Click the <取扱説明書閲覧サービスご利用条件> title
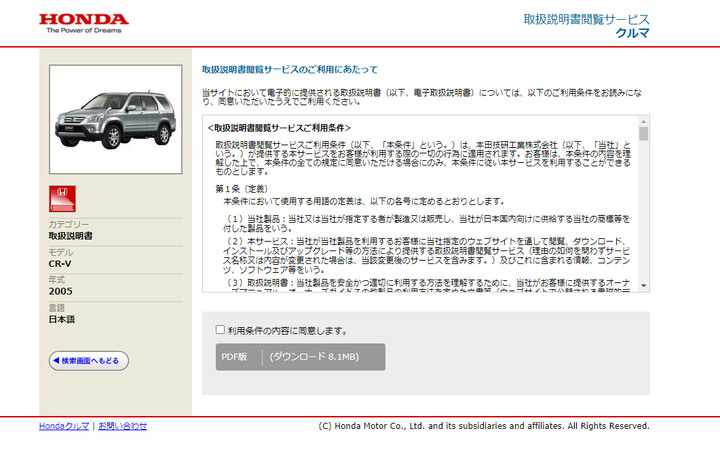 [279, 128]
